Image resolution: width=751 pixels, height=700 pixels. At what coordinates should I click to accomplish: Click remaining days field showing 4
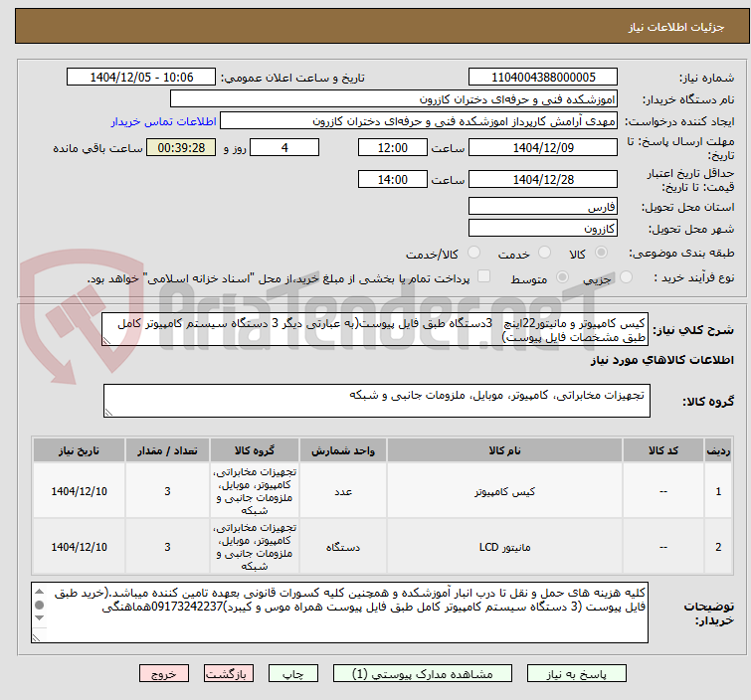click(284, 147)
